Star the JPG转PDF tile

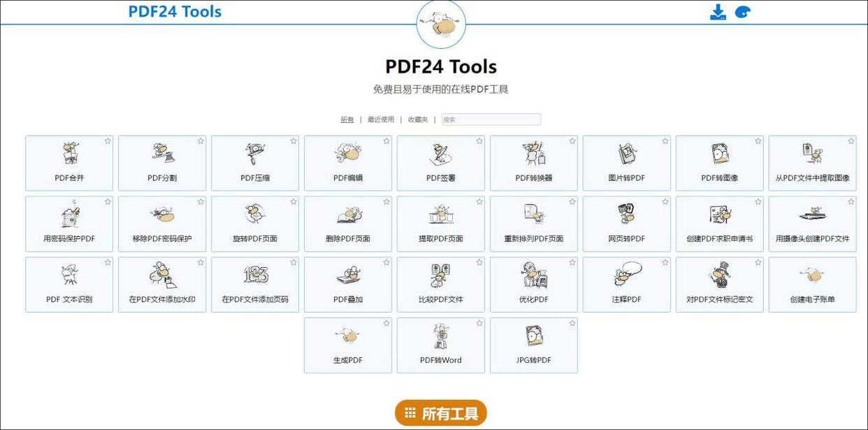click(572, 324)
